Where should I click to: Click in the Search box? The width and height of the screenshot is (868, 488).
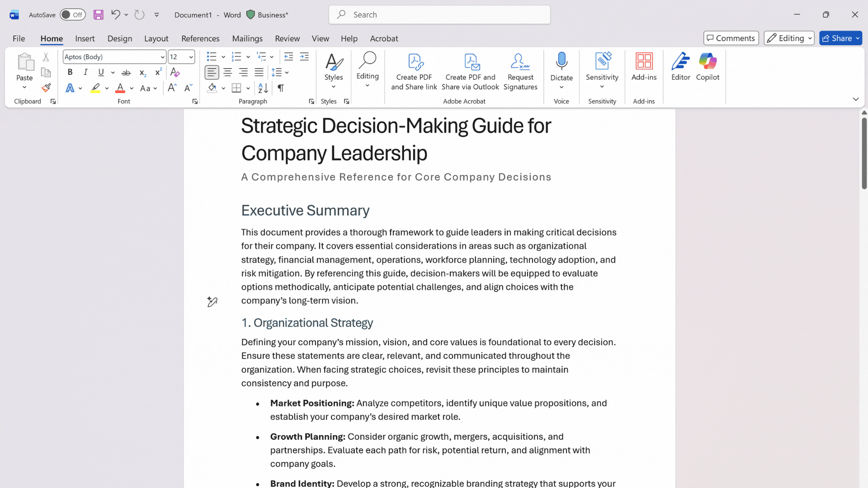(439, 14)
